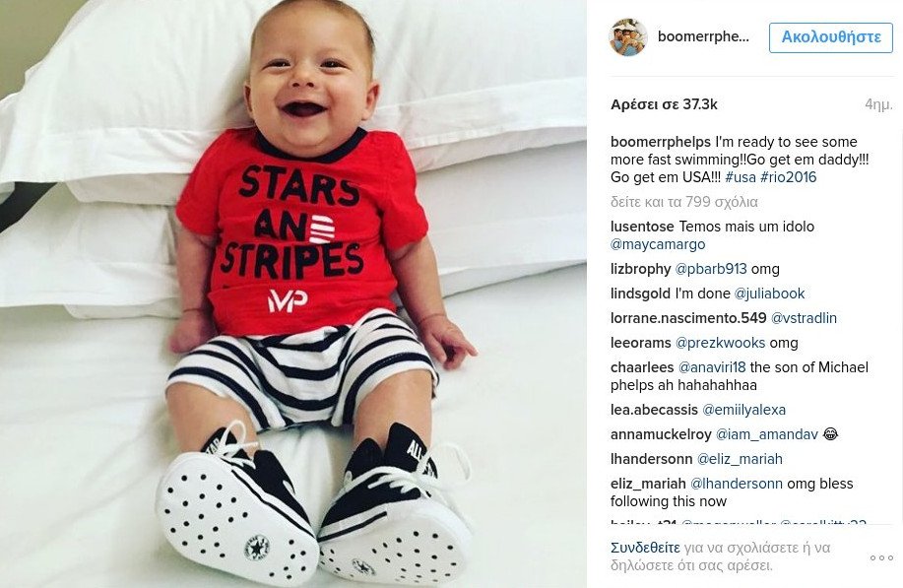903x588 pixels.
Task: Open the boomerrphelps profile avatar
Action: 628,36
